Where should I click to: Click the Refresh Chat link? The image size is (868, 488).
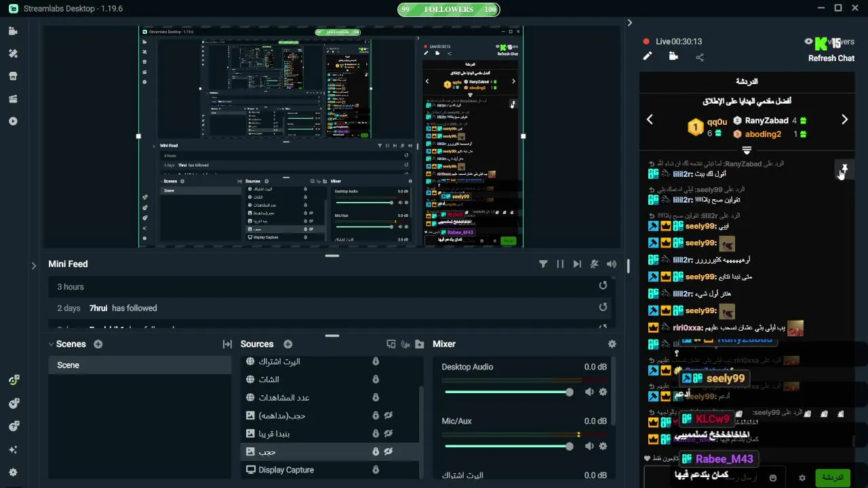click(x=831, y=58)
